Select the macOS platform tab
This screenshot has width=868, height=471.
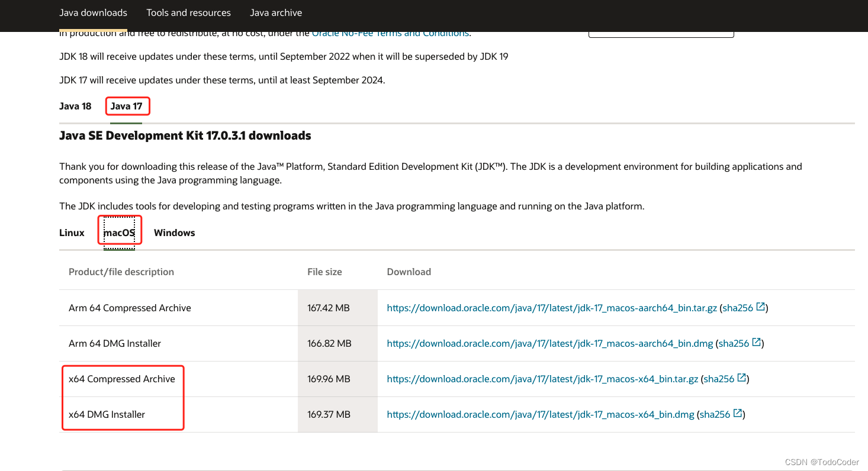pyautogui.click(x=120, y=233)
